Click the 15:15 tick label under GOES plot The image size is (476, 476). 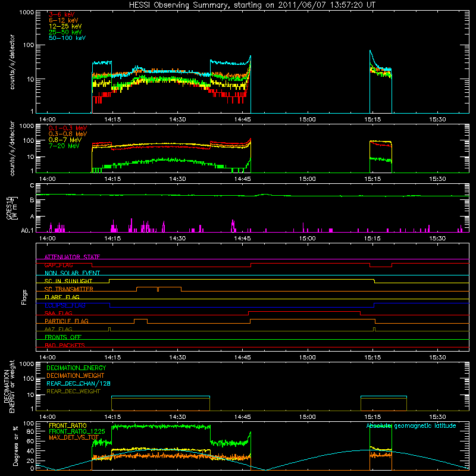pyautogui.click(x=372, y=239)
